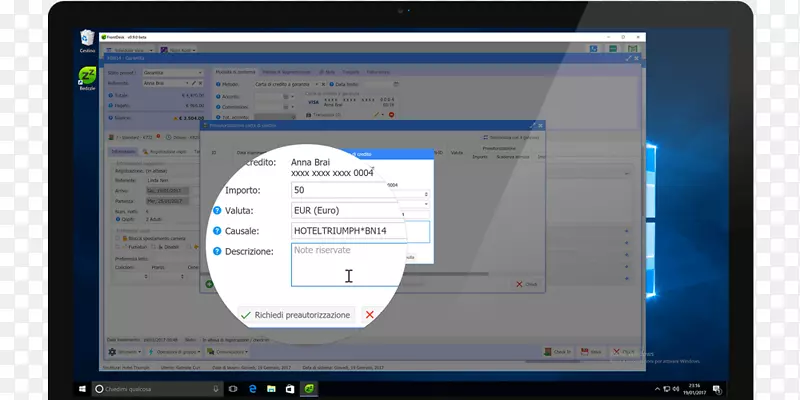800x400 pixels.
Task: Open Microsoft Edge from the taskbar
Action: pos(251,387)
